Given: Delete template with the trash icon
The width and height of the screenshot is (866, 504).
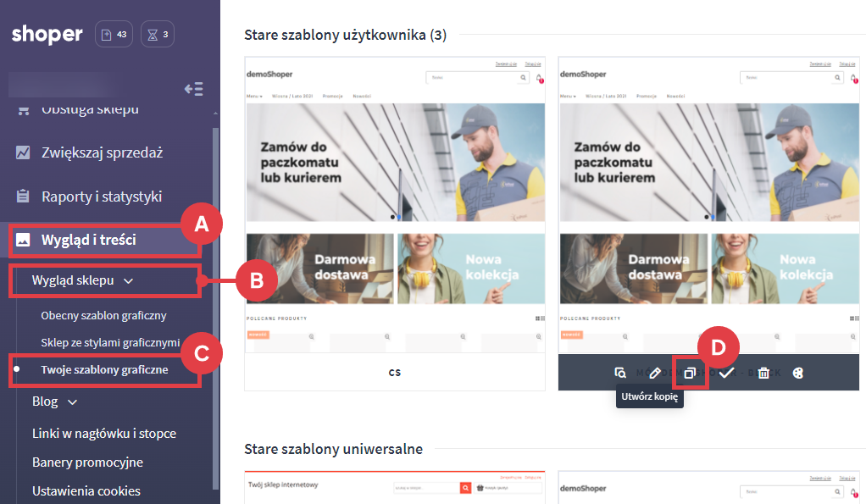Looking at the screenshot, I should point(763,374).
